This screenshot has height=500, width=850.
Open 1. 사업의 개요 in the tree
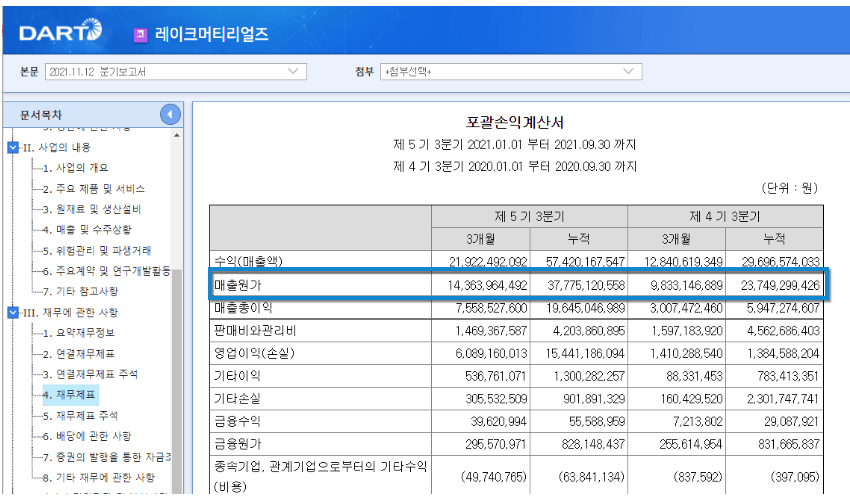click(75, 168)
